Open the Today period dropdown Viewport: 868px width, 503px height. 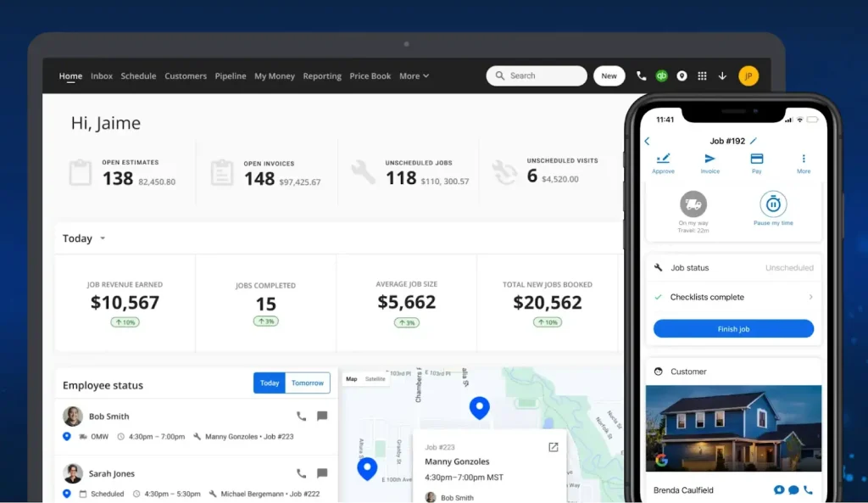(84, 238)
